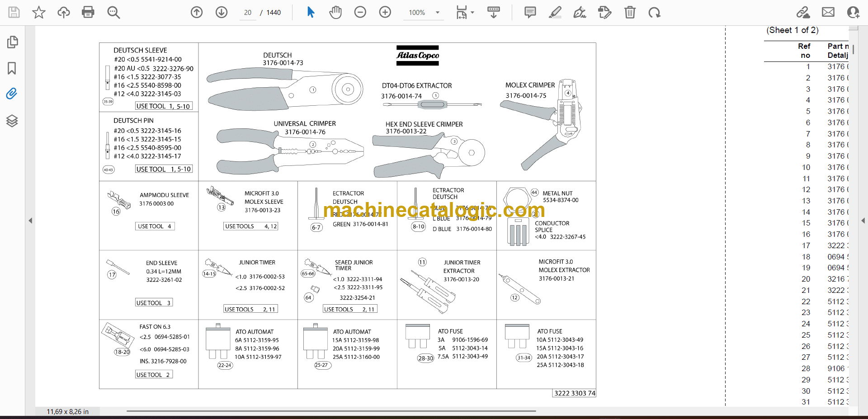This screenshot has height=419, width=868.
Task: Click the "METAL NUT" label
Action: (557, 193)
